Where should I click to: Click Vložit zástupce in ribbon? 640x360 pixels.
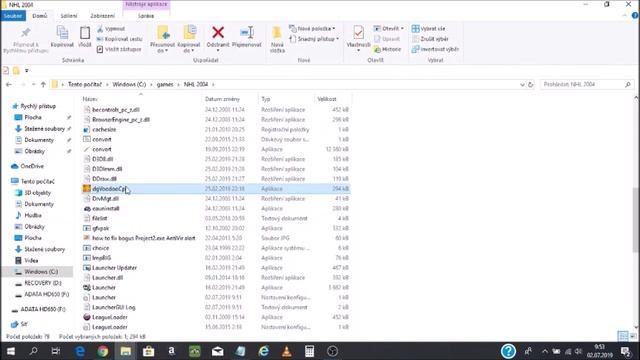(x=119, y=49)
